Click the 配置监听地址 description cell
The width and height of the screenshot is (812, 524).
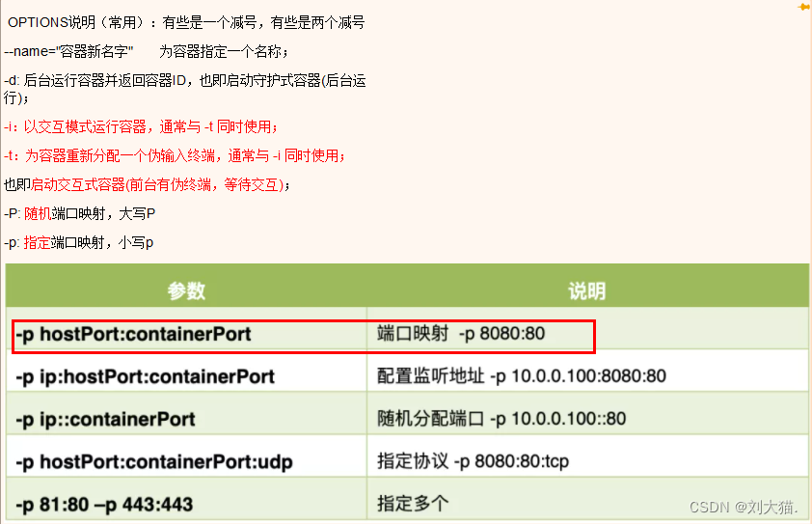522,376
